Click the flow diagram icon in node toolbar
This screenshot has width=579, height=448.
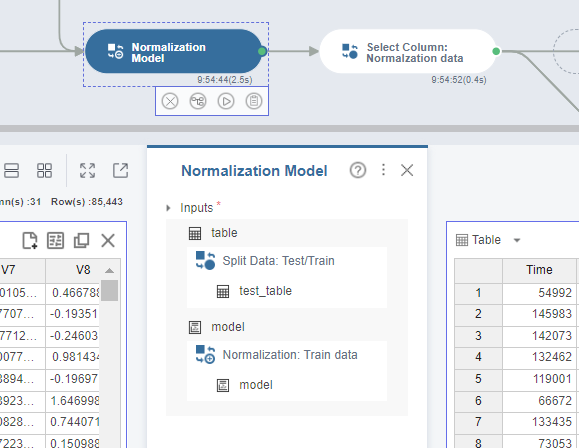tap(198, 101)
